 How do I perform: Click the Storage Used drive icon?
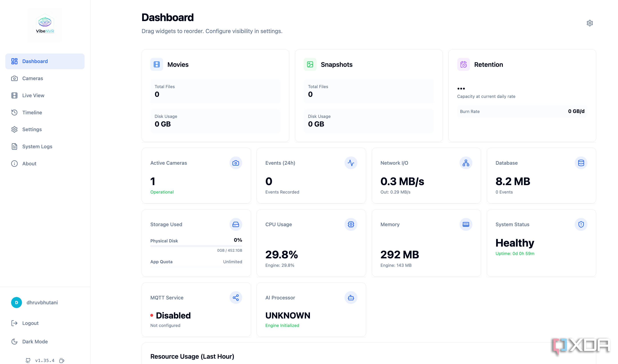236,224
